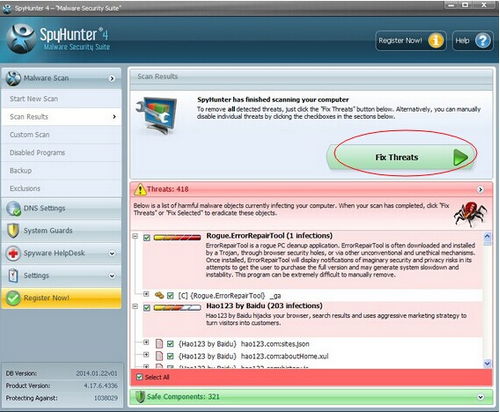Click the registry icon beside Rogue.ErrorRepairTool _ga entry
This screenshot has height=412, width=500.
(159, 295)
